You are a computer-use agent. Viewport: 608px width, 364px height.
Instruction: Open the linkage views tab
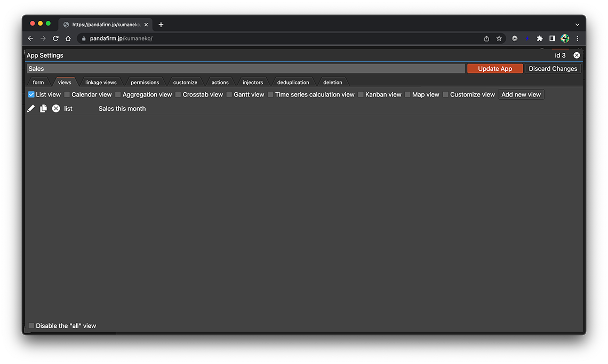(x=101, y=83)
